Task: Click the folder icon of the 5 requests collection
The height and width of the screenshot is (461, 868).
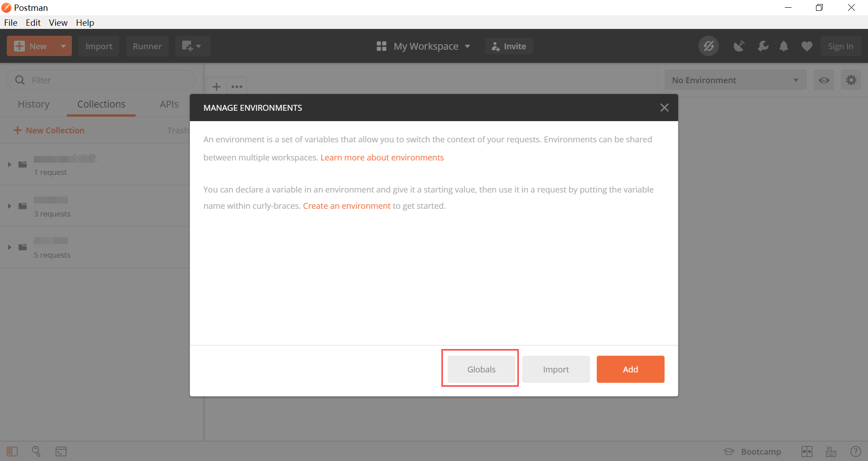Action: pos(23,247)
